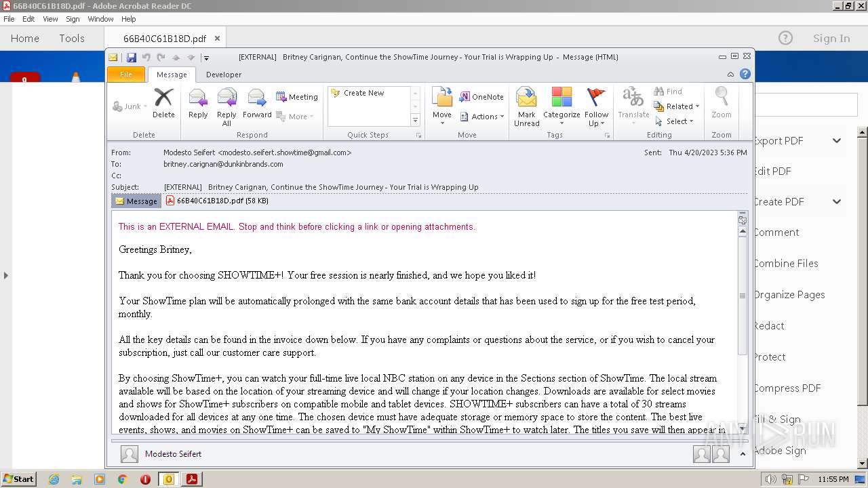Select the 66B40C61B18D.pdf document tab
The width and height of the screenshot is (868, 488).
(x=165, y=39)
